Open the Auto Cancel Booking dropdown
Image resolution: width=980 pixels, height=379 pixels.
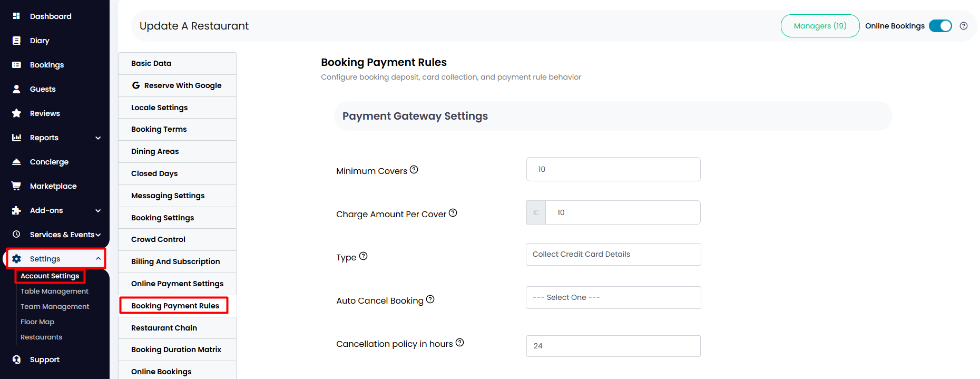pyautogui.click(x=613, y=297)
